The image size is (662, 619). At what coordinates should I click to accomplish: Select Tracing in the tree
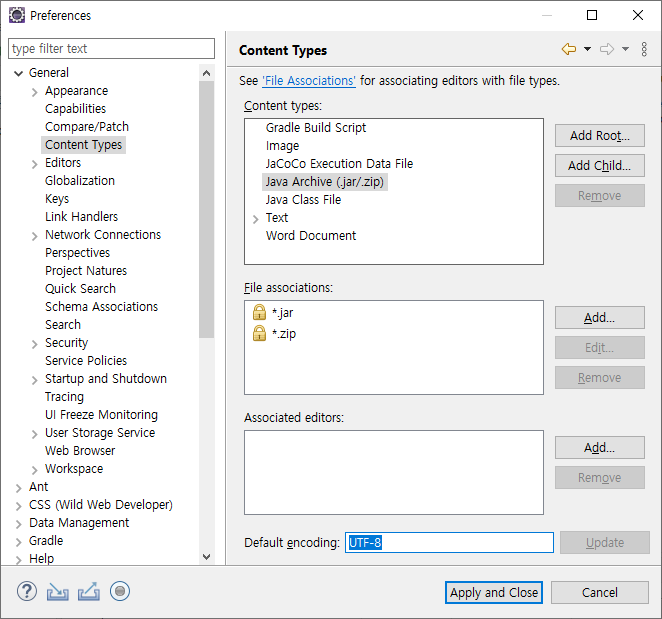point(65,397)
